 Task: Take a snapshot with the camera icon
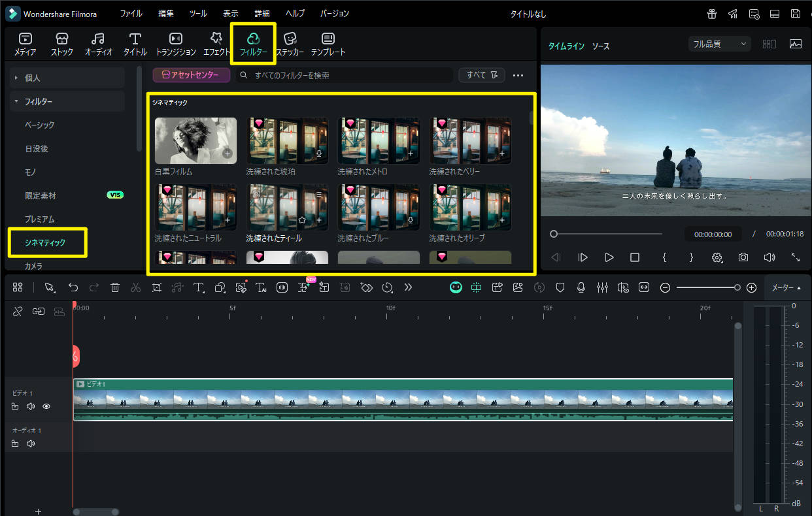743,257
